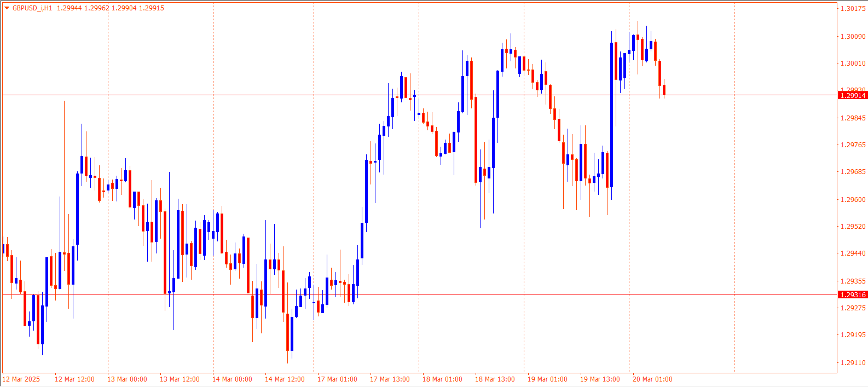Click the 14 Mar 00:00 time label
This screenshot has height=387, width=868.
[232, 379]
